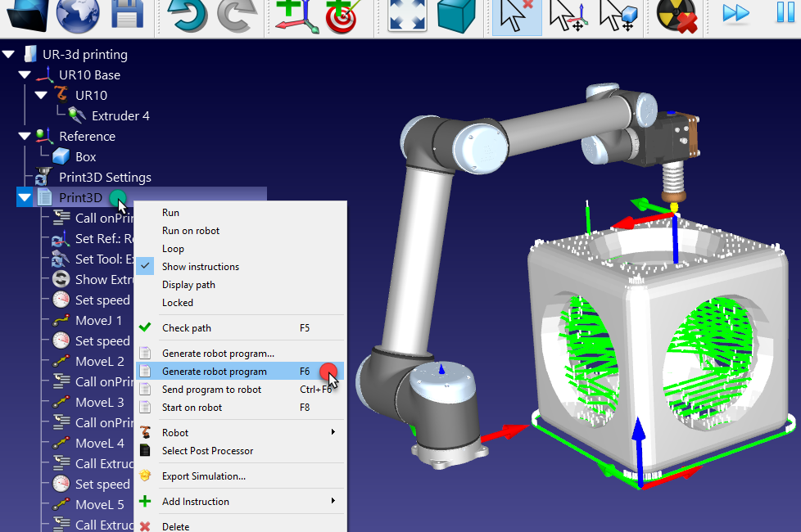The width and height of the screenshot is (801, 532).
Task: Select Send program to robot
Action: coord(211,390)
